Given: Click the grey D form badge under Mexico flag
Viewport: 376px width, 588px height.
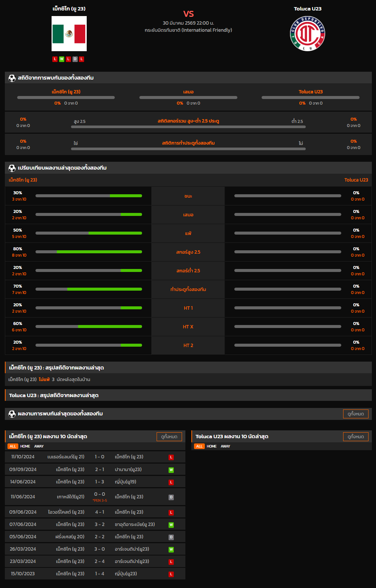Looking at the screenshot, I should (x=75, y=59).
